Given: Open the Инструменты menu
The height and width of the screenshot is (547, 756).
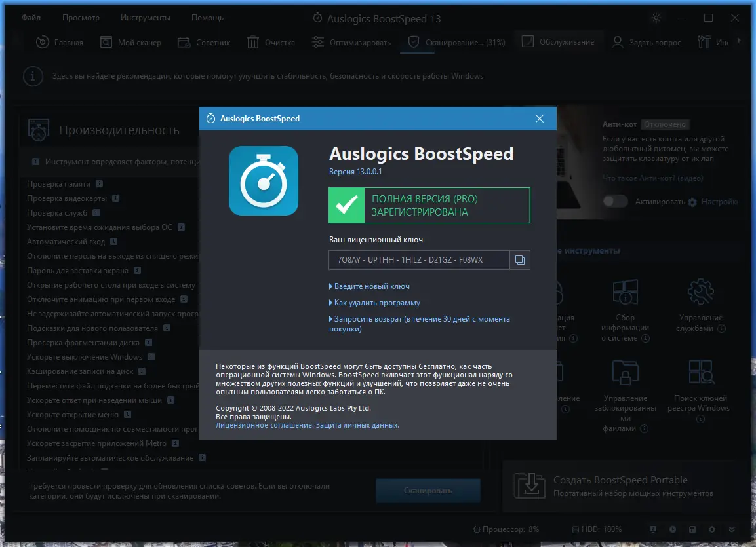Looking at the screenshot, I should pos(145,18).
